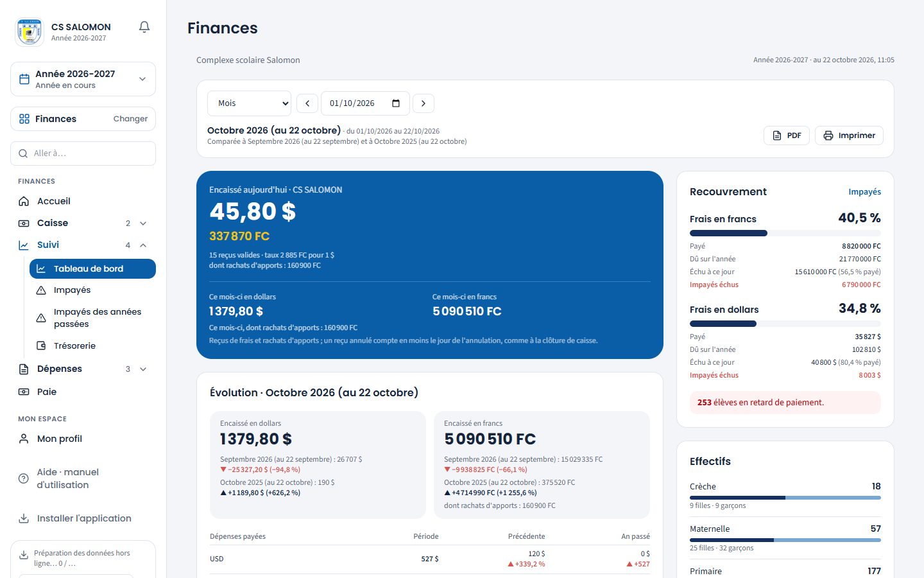This screenshot has width=924, height=578.
Task: Click Encaissé en francs evolution card
Action: point(542,465)
